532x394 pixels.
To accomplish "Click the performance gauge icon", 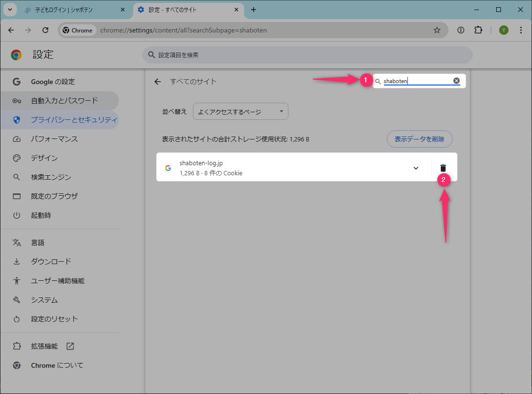I will click(x=17, y=139).
